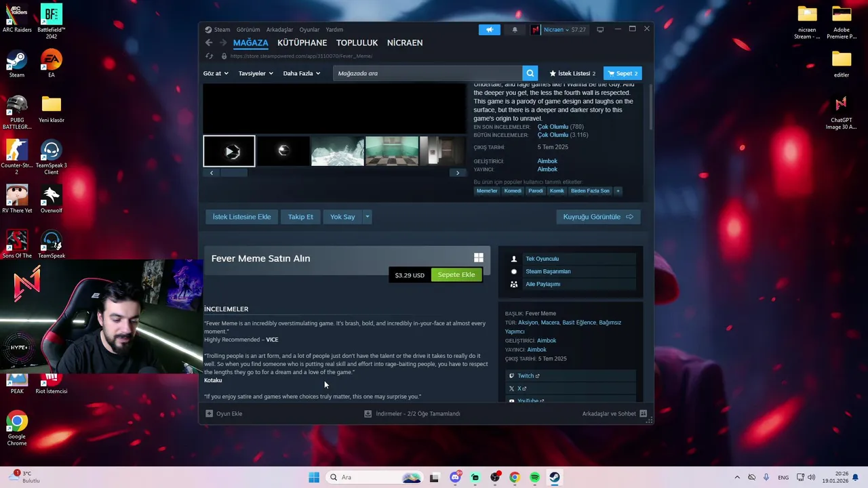Viewport: 868px width, 488px height.
Task: Toggle microphone icon in system tray
Action: pyautogui.click(x=766, y=477)
